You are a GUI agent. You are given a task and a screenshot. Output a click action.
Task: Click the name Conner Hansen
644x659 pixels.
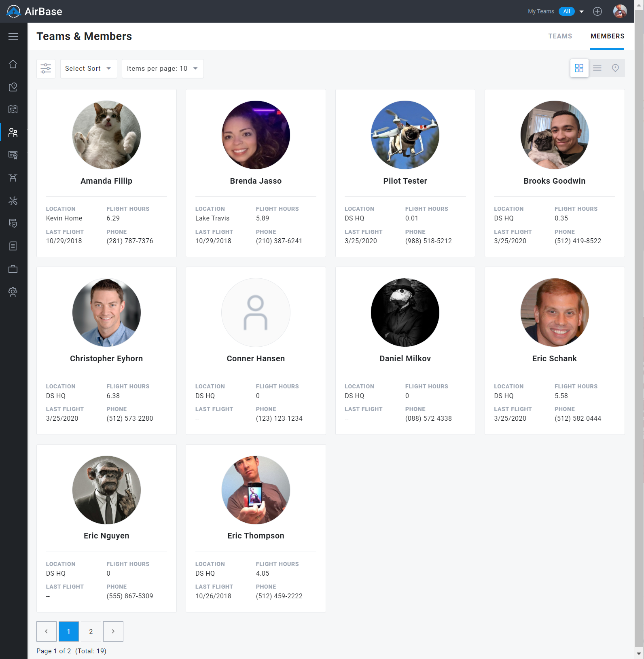(256, 358)
